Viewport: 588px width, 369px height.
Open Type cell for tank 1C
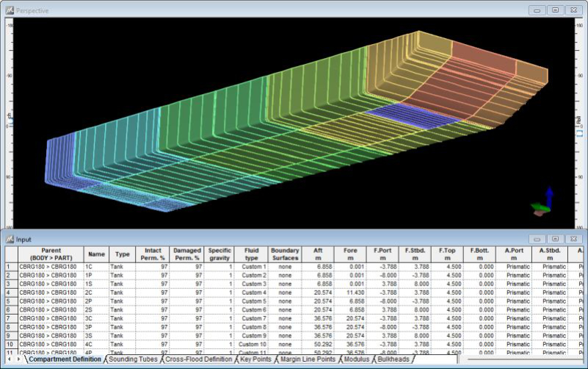[x=122, y=266]
